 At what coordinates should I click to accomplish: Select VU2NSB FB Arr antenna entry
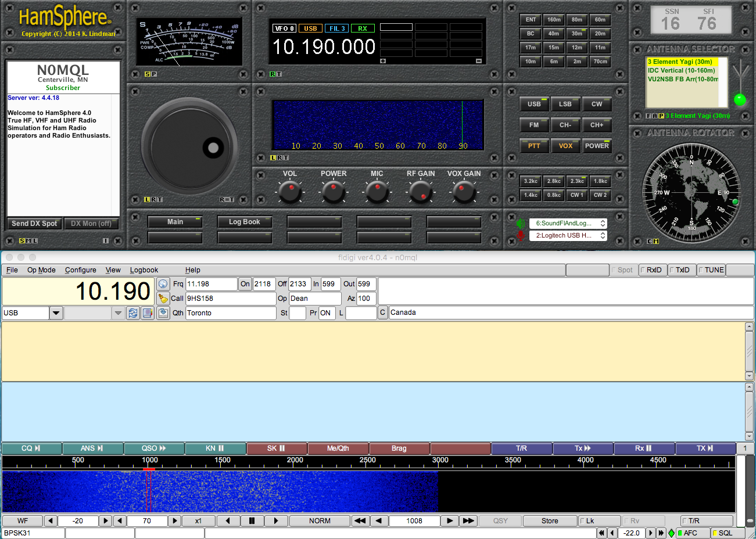coord(682,79)
